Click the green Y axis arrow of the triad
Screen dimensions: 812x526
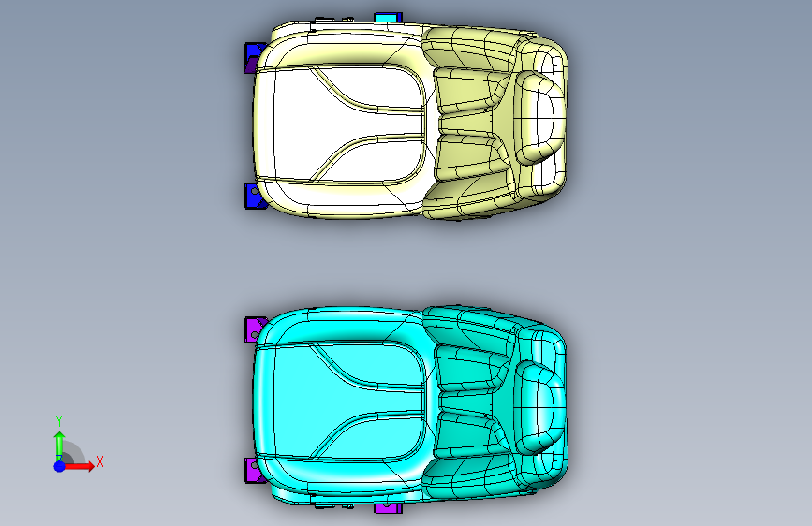[x=60, y=446]
